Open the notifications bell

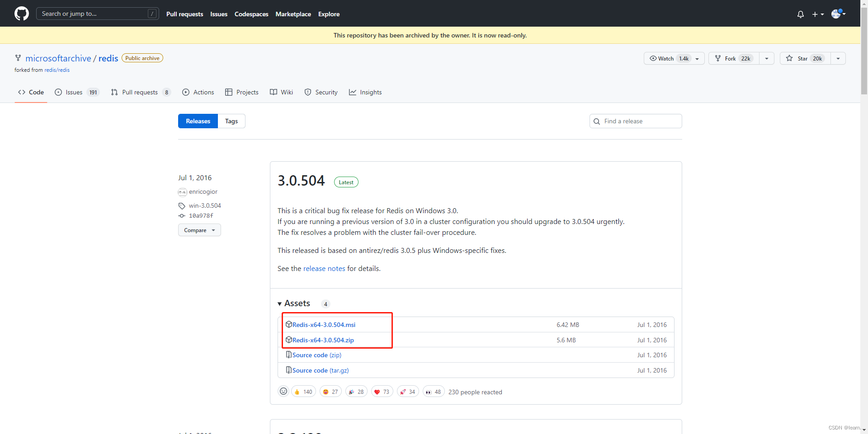point(800,14)
